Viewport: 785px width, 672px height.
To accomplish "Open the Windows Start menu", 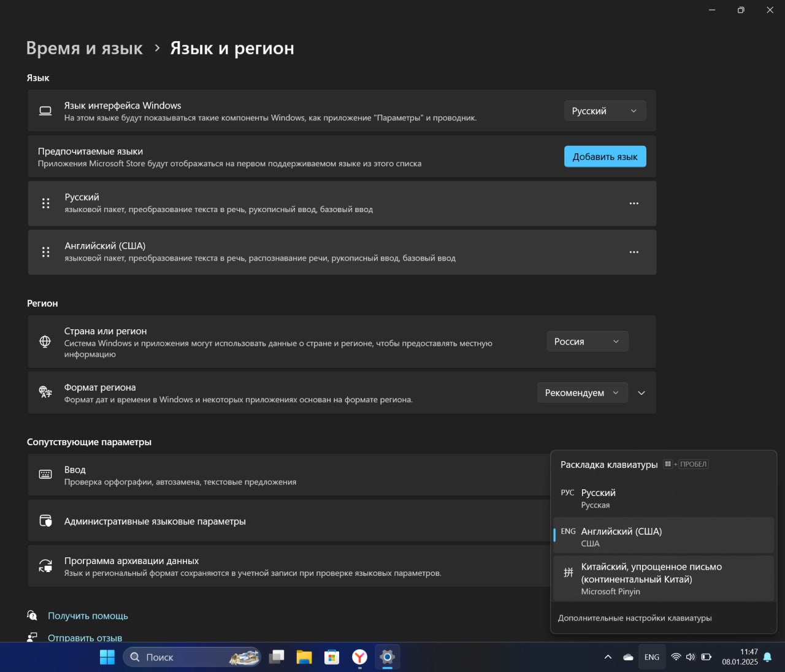I will pos(107,657).
